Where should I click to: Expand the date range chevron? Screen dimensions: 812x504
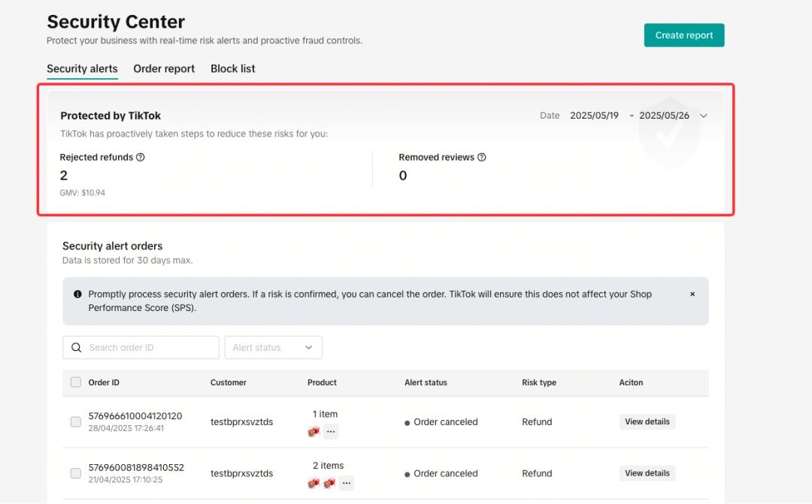704,116
